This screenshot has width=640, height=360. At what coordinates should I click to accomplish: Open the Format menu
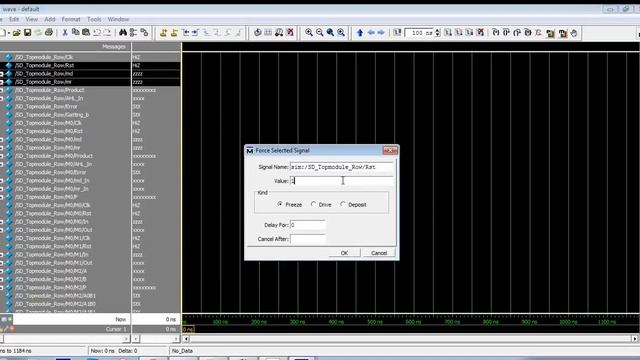click(71, 19)
